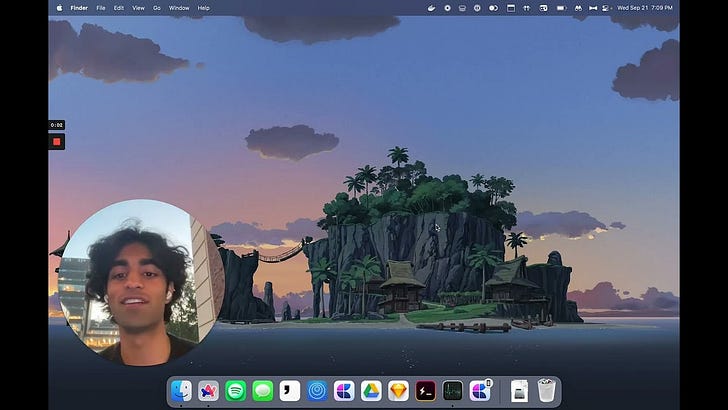Open the Window menu

point(179,8)
